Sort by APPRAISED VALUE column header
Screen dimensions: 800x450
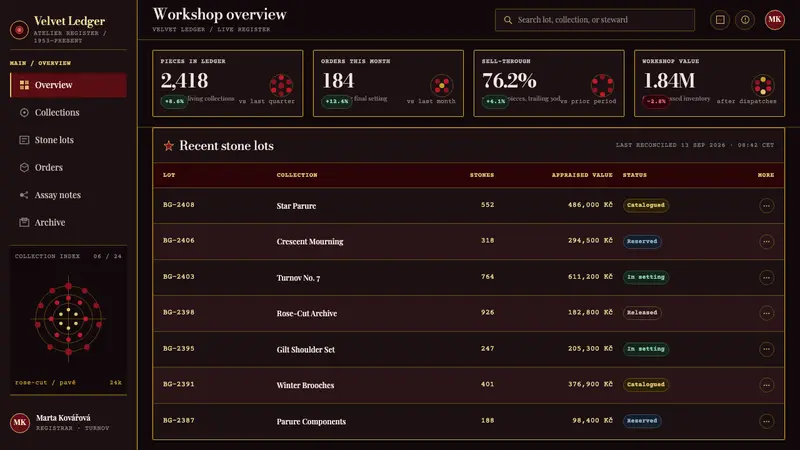582,175
